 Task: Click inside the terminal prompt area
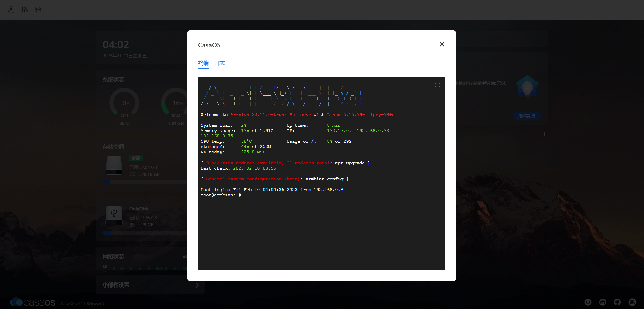[245, 195]
